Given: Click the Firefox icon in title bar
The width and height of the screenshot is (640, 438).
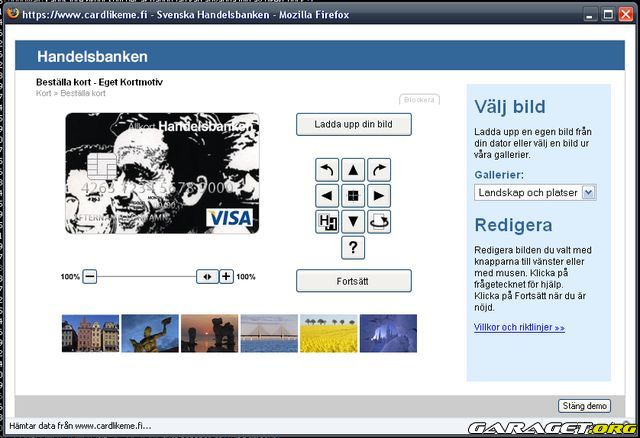Looking at the screenshot, I should click(13, 13).
